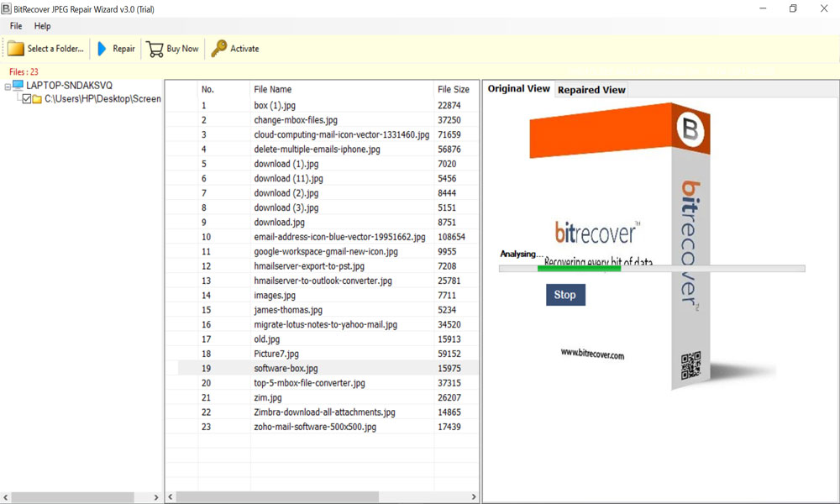Click the folder tree scroll right arrow
Image resolution: width=840 pixels, height=504 pixels.
point(156,497)
